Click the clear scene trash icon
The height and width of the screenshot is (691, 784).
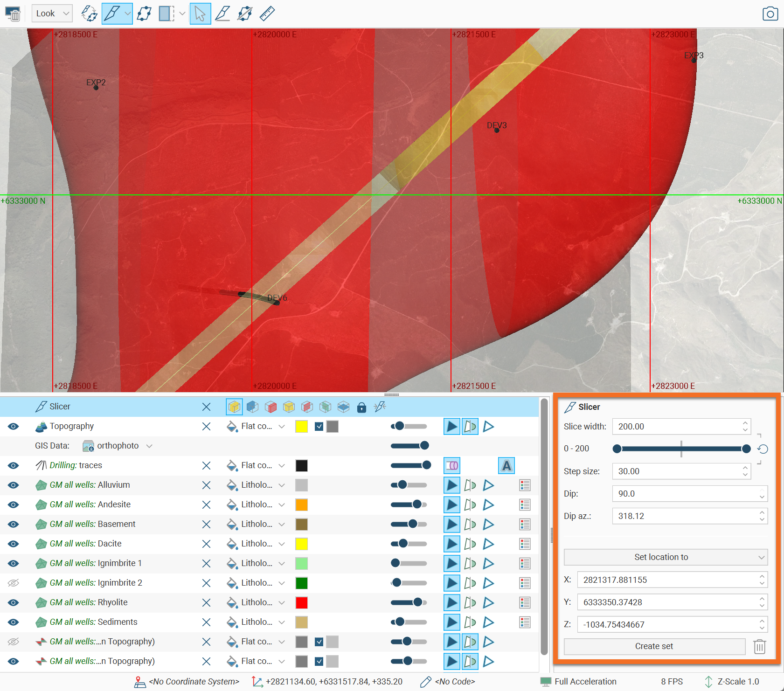(x=13, y=14)
